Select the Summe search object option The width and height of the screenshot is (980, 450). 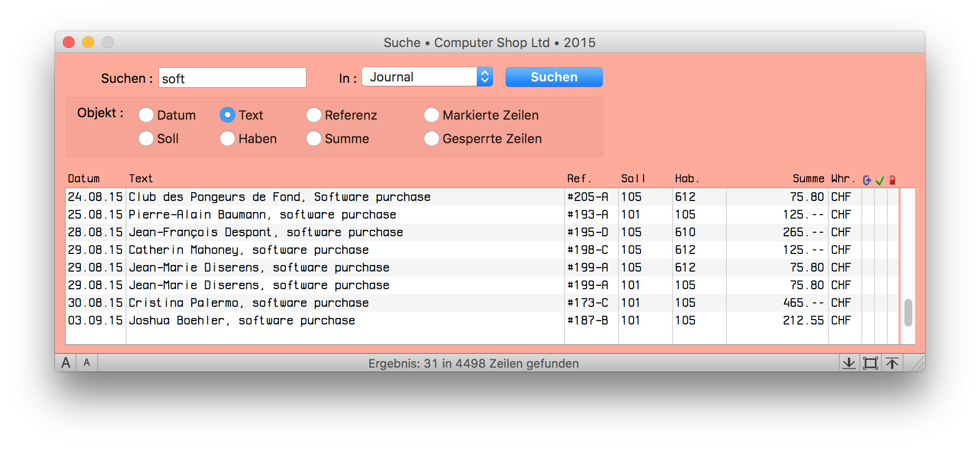(314, 139)
